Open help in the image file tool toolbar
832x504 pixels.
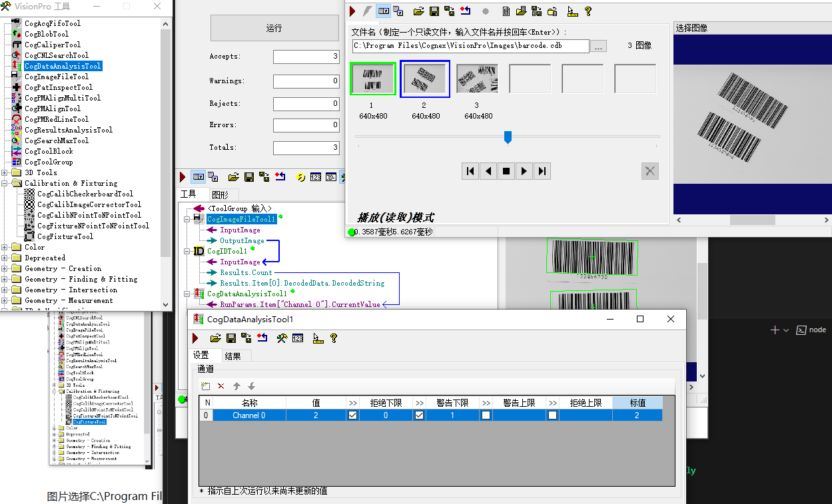pos(588,11)
